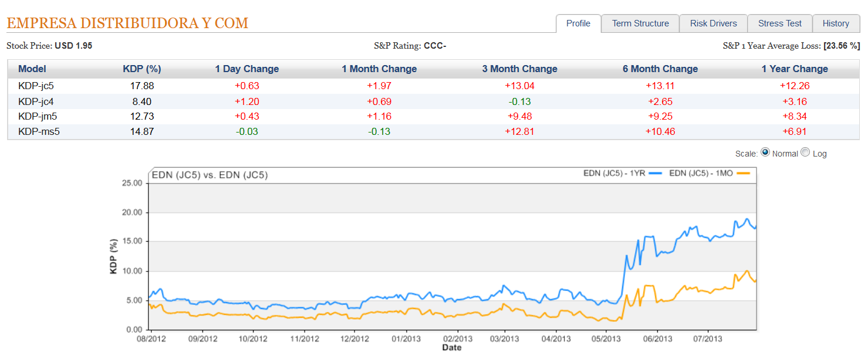Open the History tab
Image resolution: width=868 pixels, height=353 pixels.
(836, 23)
